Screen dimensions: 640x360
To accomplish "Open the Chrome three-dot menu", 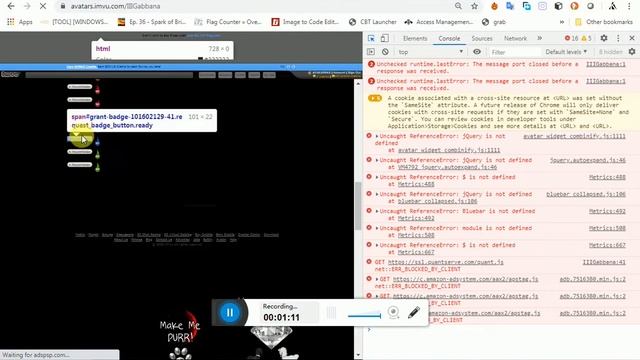I will click(629, 6).
